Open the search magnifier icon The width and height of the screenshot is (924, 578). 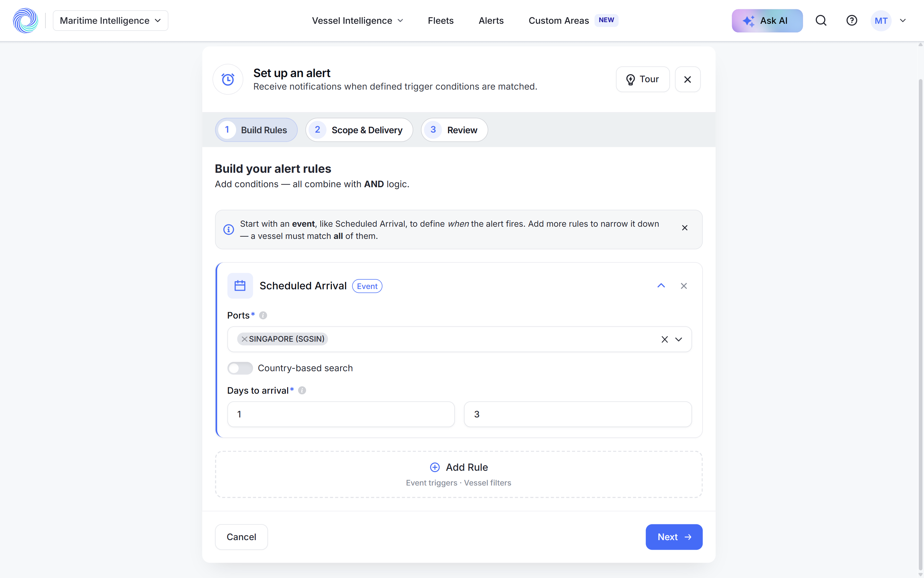click(821, 21)
